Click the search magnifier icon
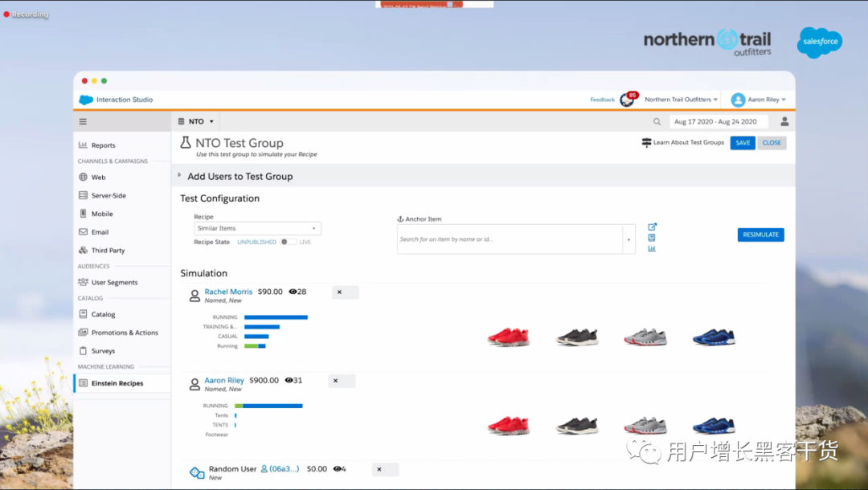This screenshot has height=490, width=868. [x=657, y=121]
